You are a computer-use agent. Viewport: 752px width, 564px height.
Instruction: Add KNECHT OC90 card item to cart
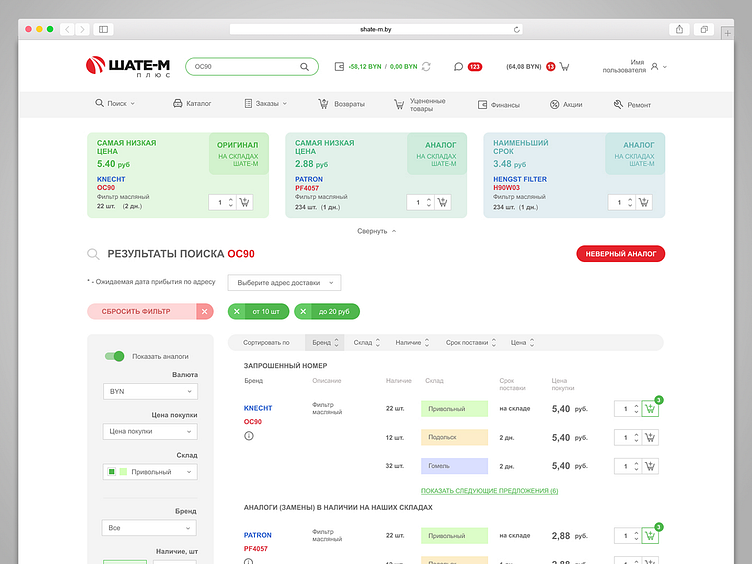click(244, 202)
